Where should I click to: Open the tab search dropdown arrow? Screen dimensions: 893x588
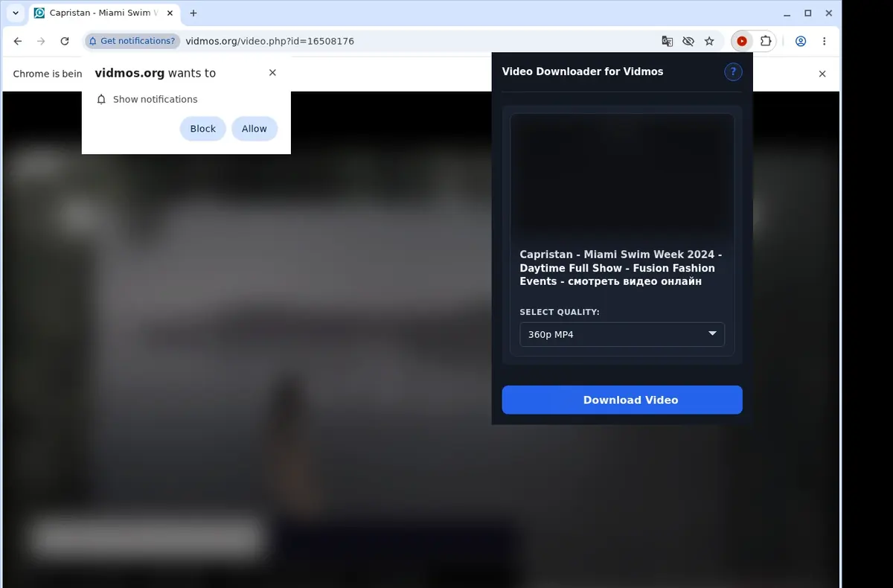16,13
